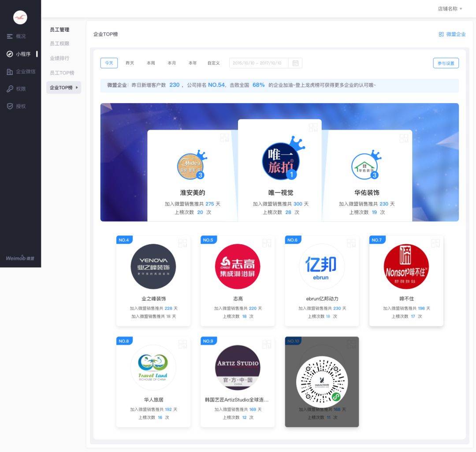The width and height of the screenshot is (476, 452).
Task: Open 员工权限 in the submenu
Action: coord(59,44)
